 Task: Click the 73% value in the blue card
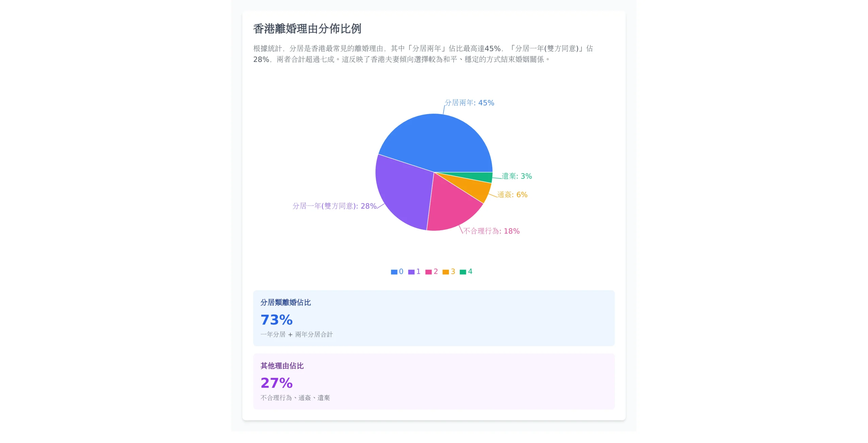point(276,320)
